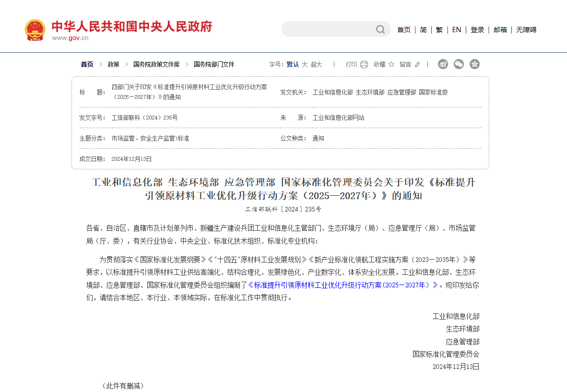Click the 留言 comment label
The height and width of the screenshot is (392, 567).
(405, 64)
